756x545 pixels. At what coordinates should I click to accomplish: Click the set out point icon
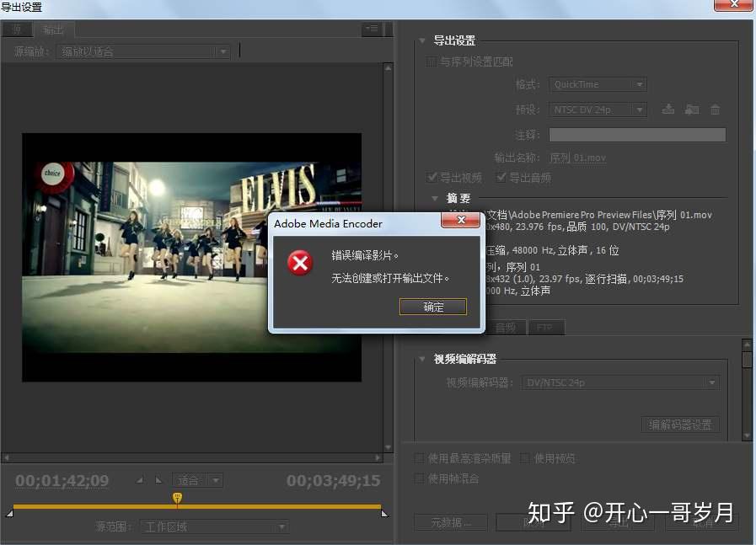158,480
